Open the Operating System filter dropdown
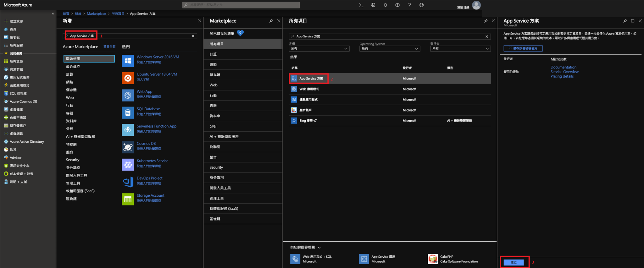 click(x=390, y=49)
